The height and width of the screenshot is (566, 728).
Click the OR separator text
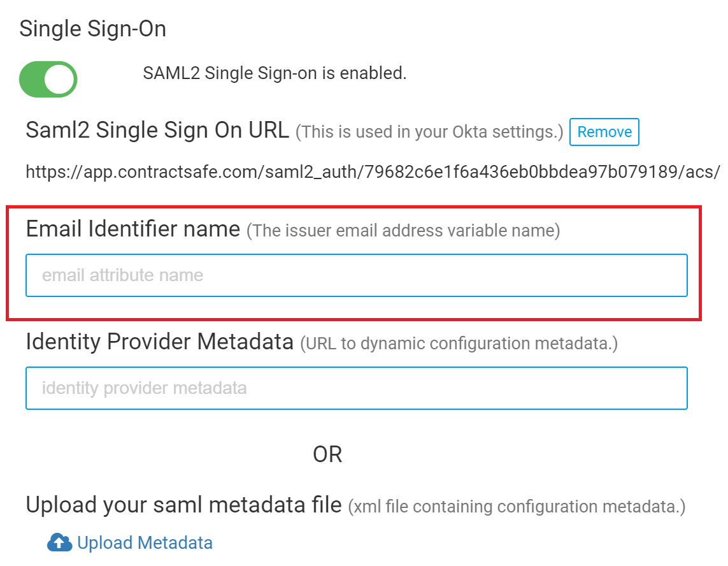coord(328,454)
